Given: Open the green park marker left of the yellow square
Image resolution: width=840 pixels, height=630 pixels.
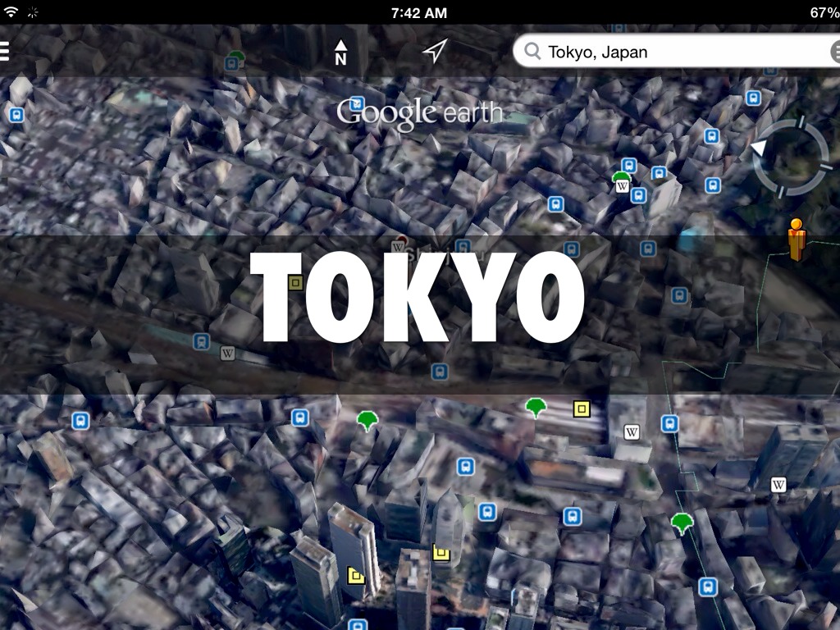Looking at the screenshot, I should (536, 406).
